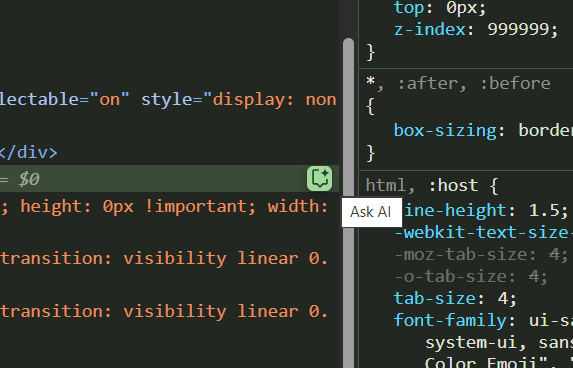Click the style="display: non attribute

point(239,99)
